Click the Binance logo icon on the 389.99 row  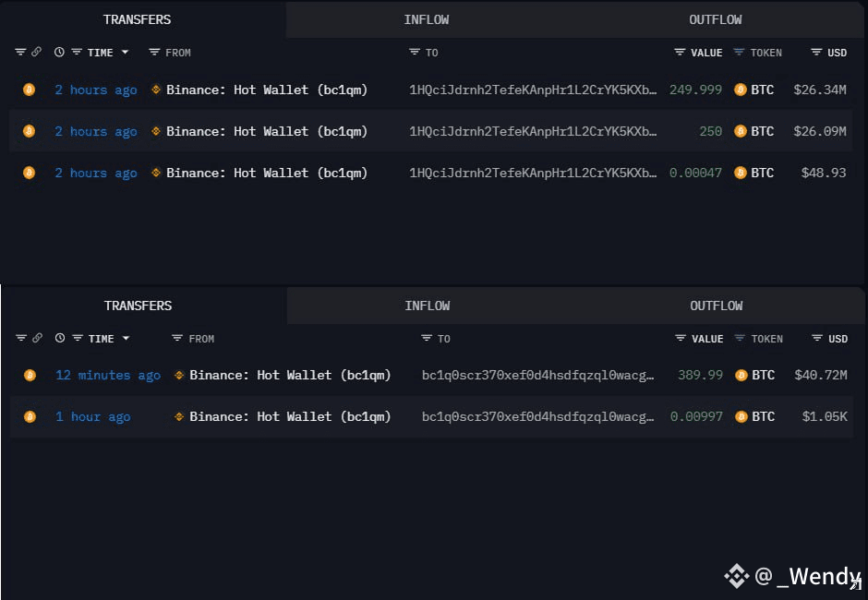tap(179, 375)
